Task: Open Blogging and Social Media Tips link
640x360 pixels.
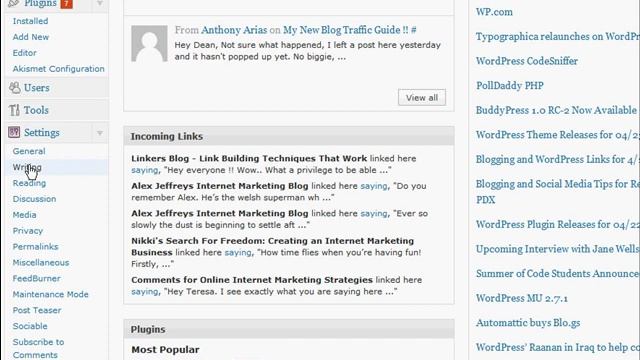Action: click(x=558, y=192)
